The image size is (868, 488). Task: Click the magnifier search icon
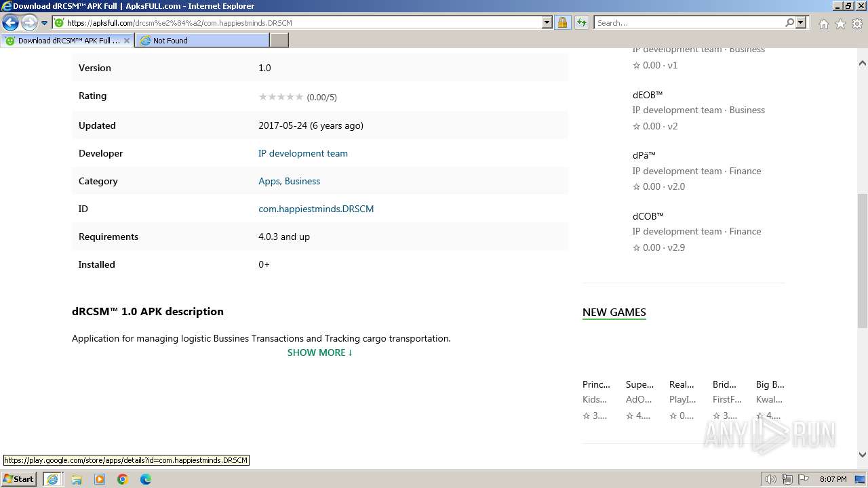pos(789,23)
